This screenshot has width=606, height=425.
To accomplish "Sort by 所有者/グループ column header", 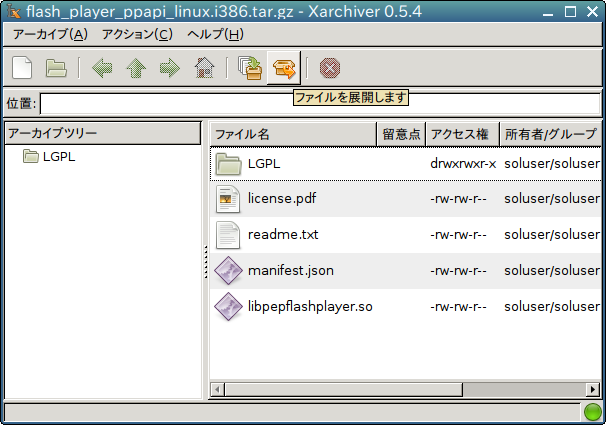I will 550,134.
